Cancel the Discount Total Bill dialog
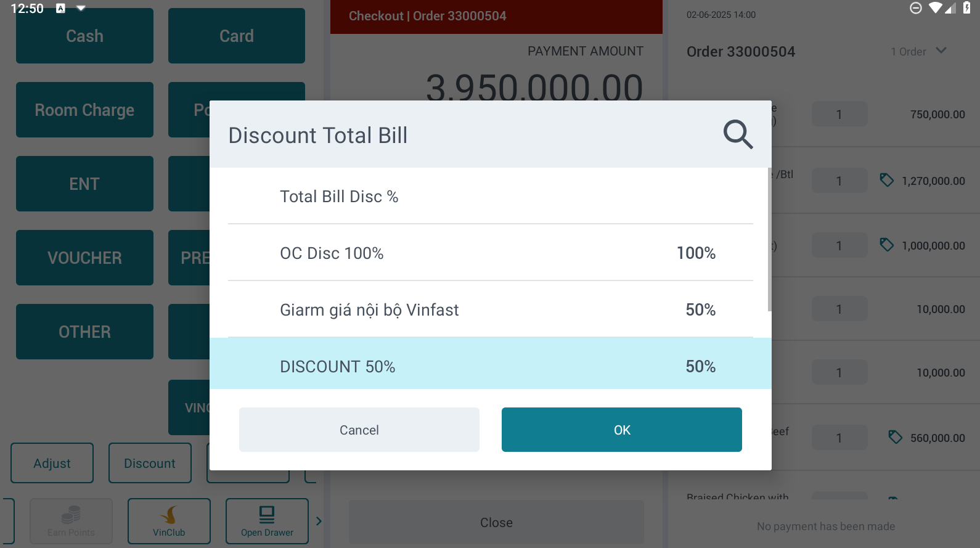This screenshot has width=980, height=548. 359,430
